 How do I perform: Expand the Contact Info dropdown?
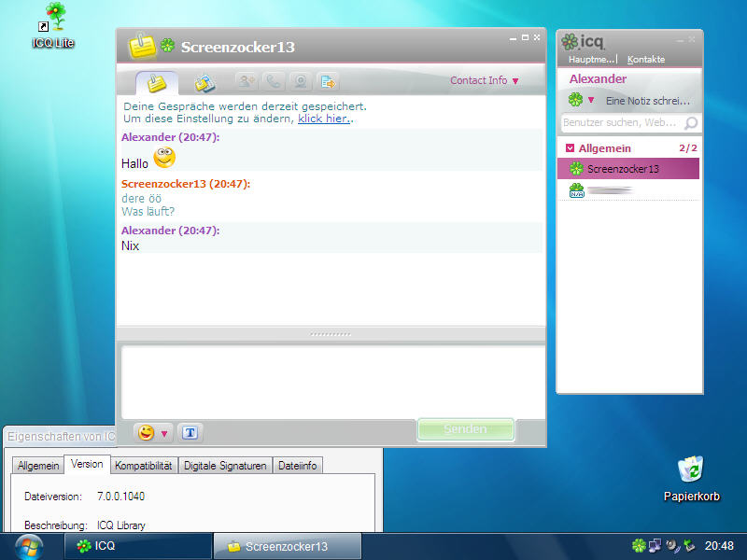coord(485,80)
